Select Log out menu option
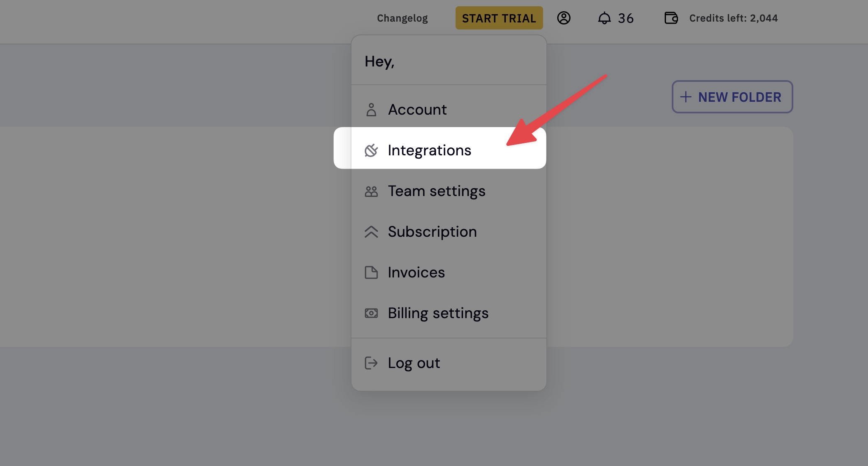 (414, 363)
